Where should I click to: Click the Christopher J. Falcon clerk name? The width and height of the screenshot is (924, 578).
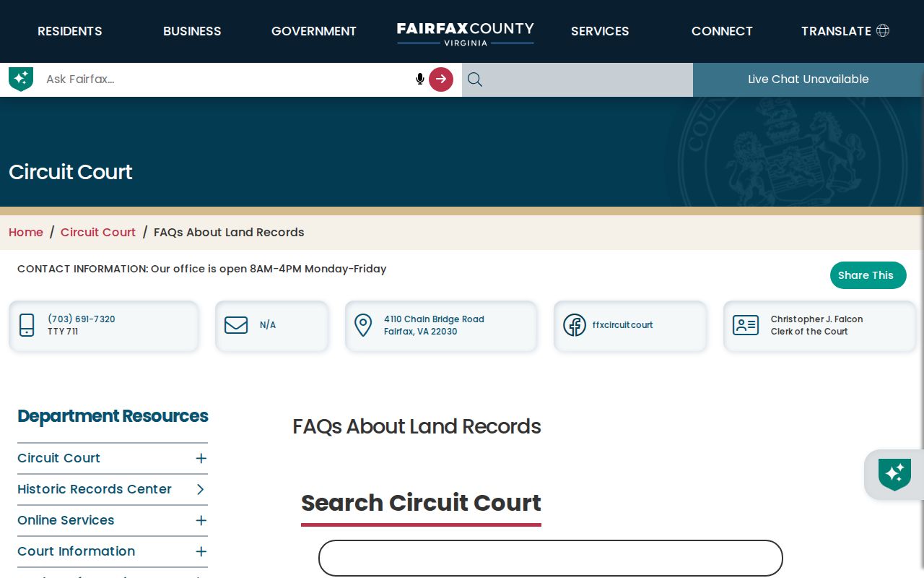click(817, 319)
